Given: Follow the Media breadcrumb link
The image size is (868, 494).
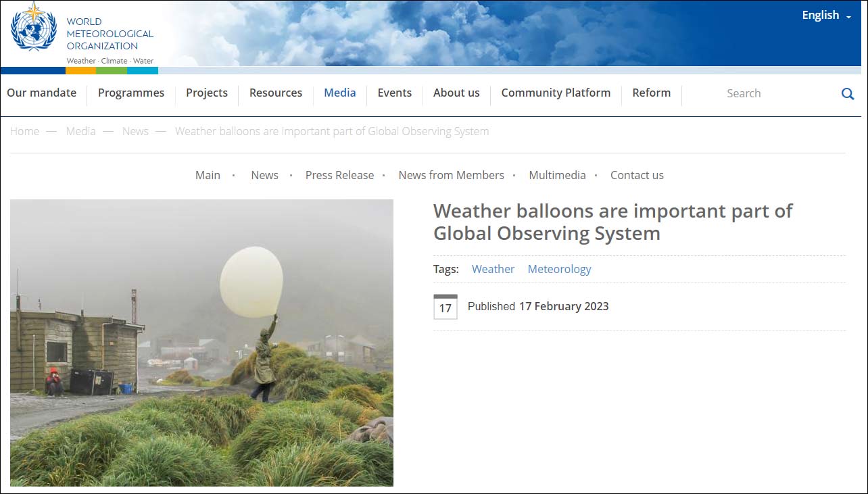Looking at the screenshot, I should point(80,131).
